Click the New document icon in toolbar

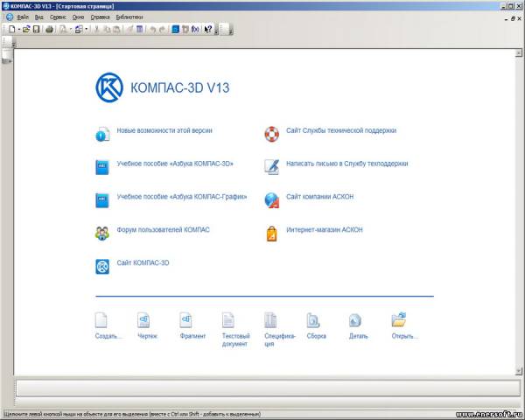pos(11,30)
